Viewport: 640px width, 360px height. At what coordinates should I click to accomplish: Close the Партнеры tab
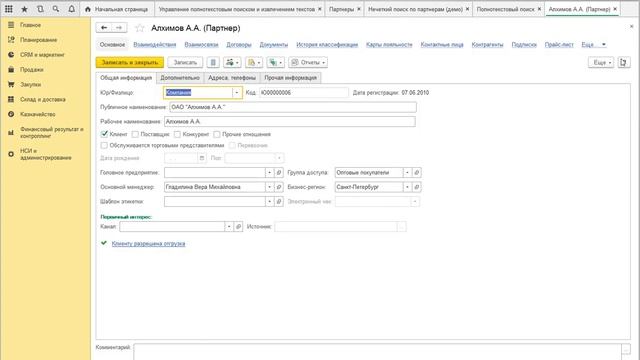click(x=359, y=9)
